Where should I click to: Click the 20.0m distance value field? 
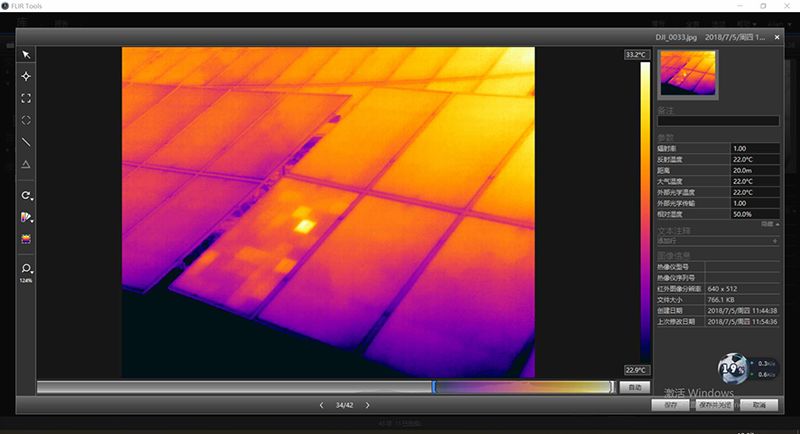(x=755, y=170)
